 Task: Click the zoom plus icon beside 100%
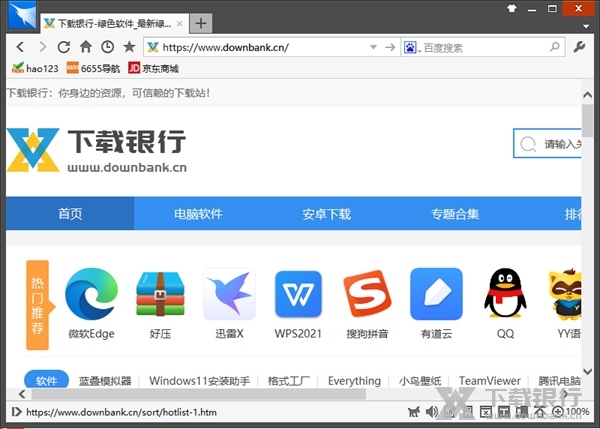click(x=558, y=412)
